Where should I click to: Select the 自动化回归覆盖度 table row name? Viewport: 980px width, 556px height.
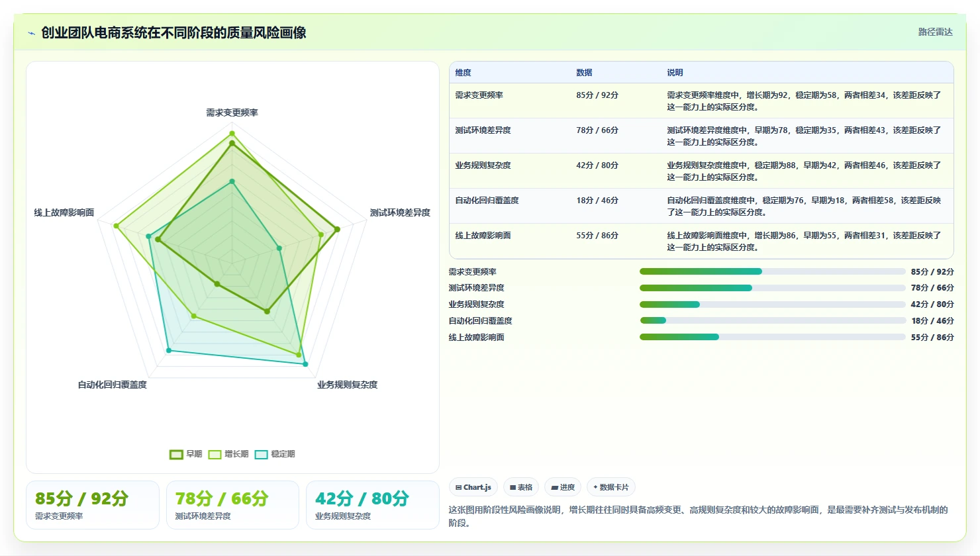[487, 201]
